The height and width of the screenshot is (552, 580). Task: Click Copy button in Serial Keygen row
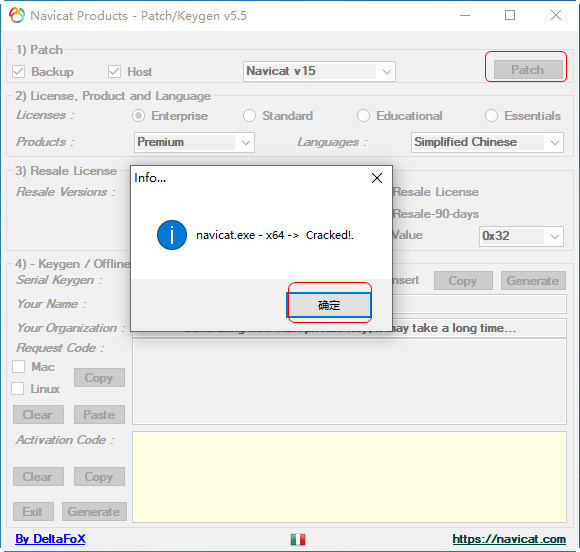(x=463, y=281)
